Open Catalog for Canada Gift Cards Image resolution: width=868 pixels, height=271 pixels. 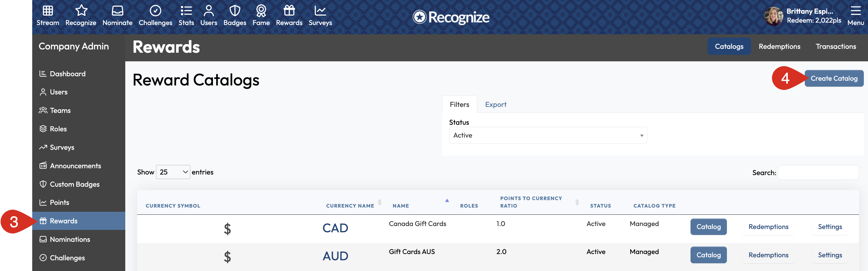pos(709,227)
